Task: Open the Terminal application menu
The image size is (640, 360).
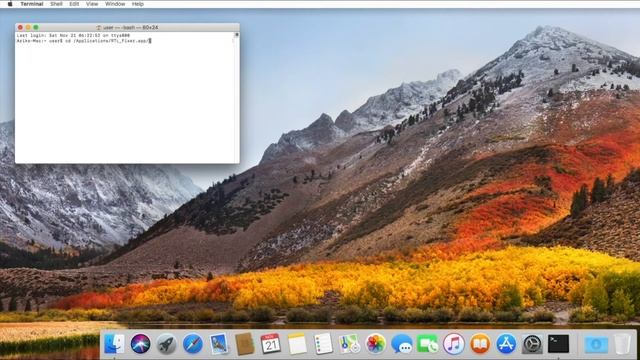Action: (32, 4)
